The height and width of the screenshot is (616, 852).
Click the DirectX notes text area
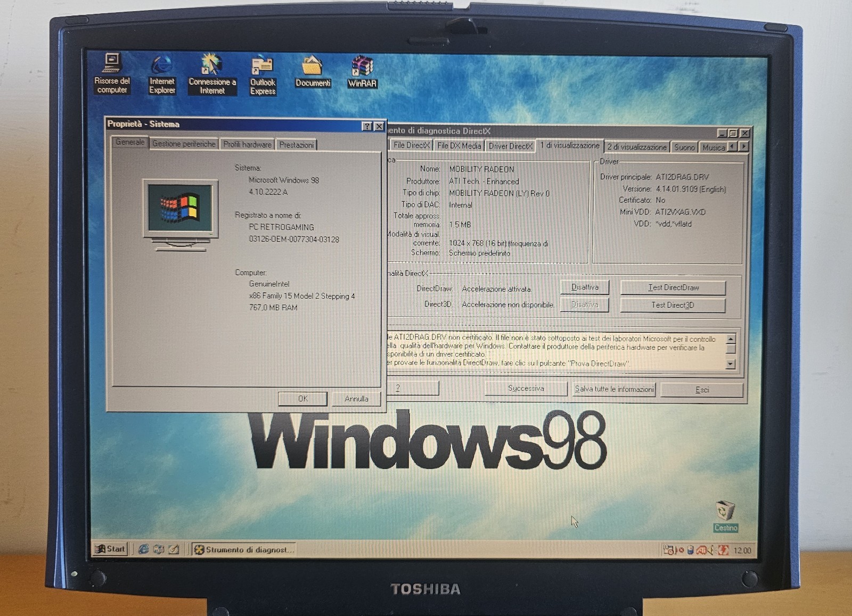click(x=556, y=351)
